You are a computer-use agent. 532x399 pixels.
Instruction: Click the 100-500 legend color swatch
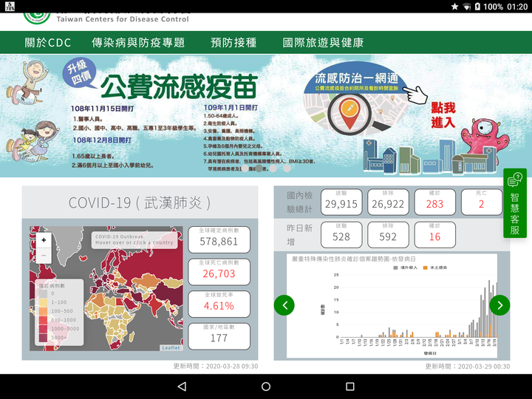click(43, 311)
